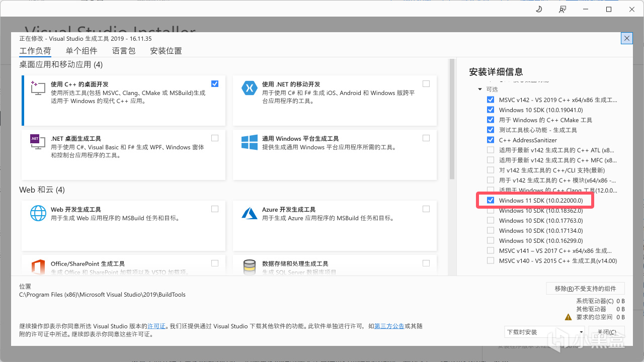The image size is (644, 362).
Task: Click the database icon for 数据存储和处理生成工具
Action: [250, 267]
